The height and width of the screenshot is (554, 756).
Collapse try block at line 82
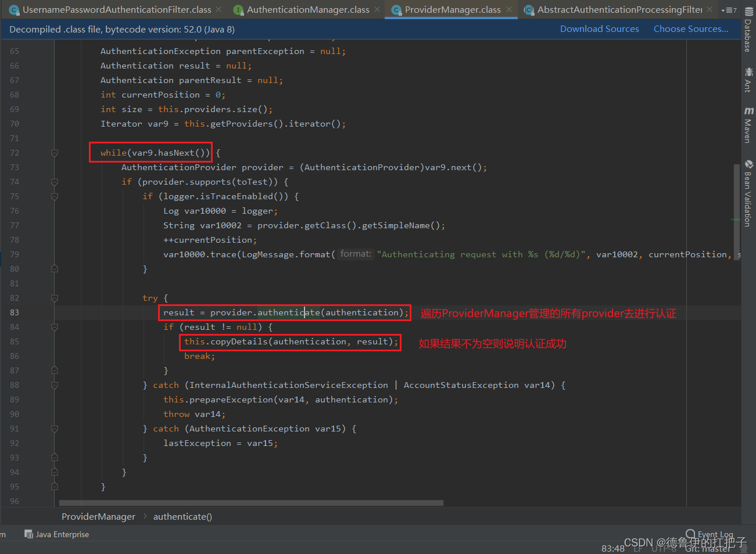(x=55, y=298)
